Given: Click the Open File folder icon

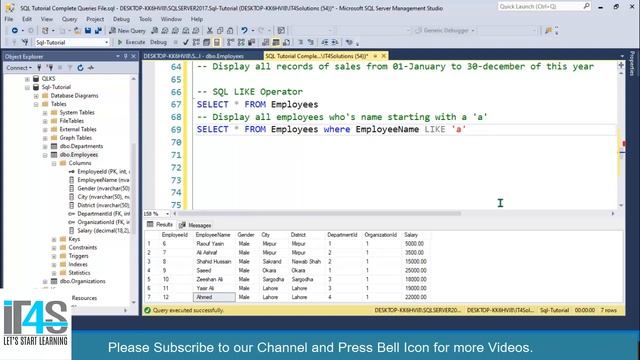Looking at the screenshot, I should click(x=77, y=31).
